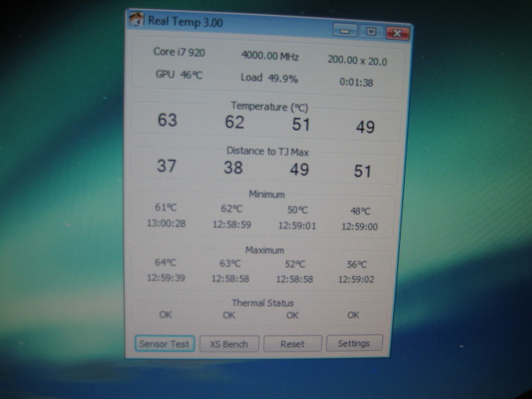532x399 pixels.
Task: Start the Sensor Test
Action: (165, 343)
